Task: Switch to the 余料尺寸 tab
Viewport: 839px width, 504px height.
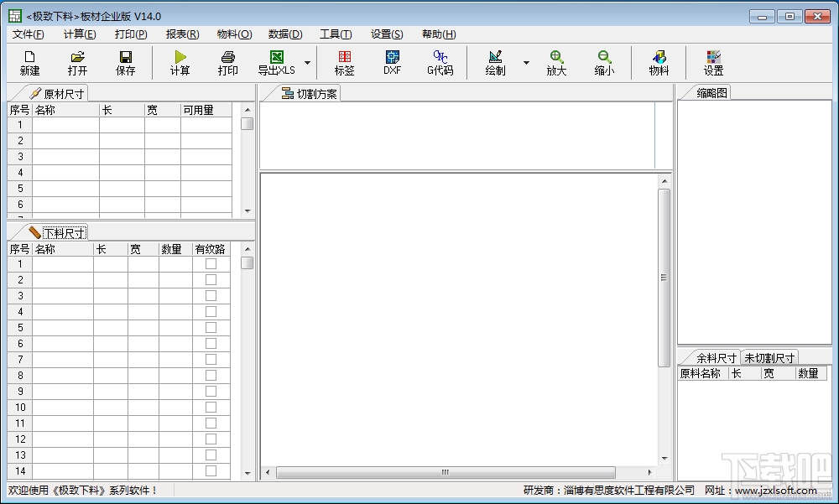Action: click(717, 358)
